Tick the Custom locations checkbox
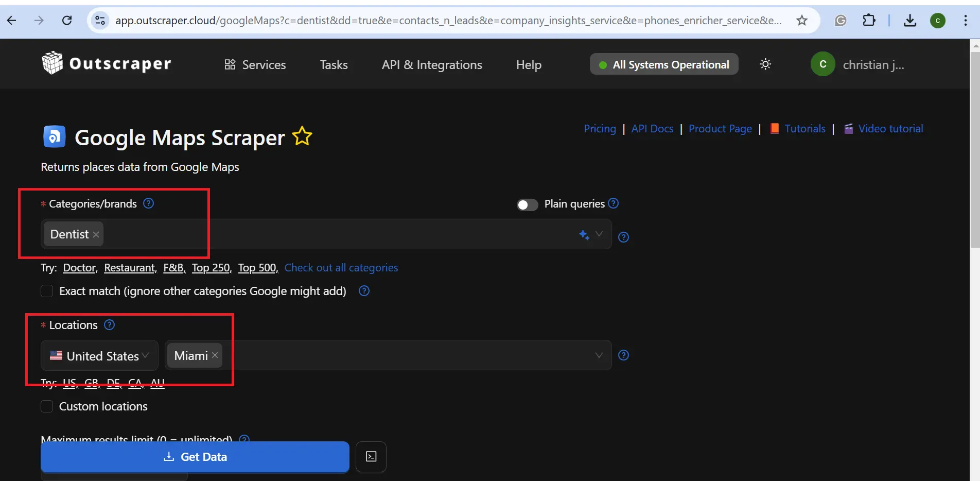The image size is (980, 481). tap(47, 407)
